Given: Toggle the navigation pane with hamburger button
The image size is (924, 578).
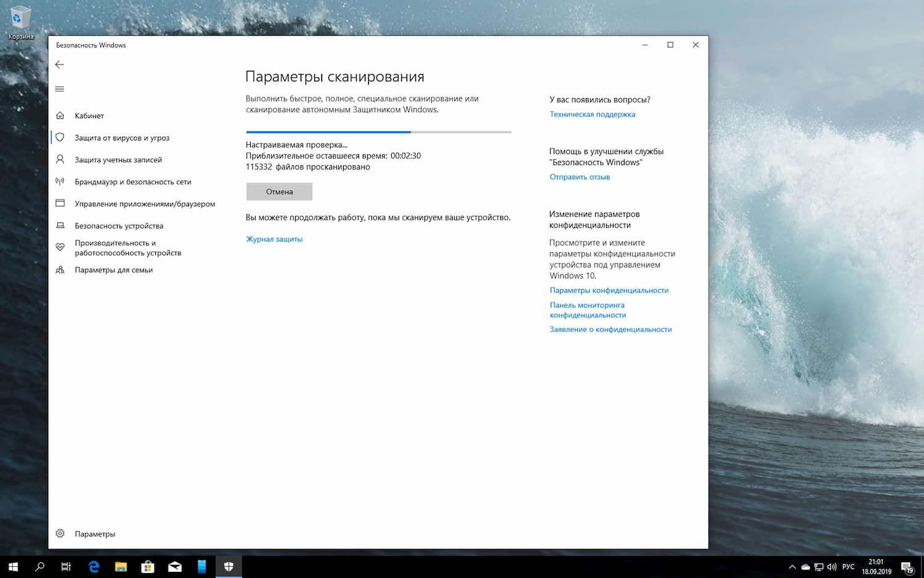Looking at the screenshot, I should point(60,88).
